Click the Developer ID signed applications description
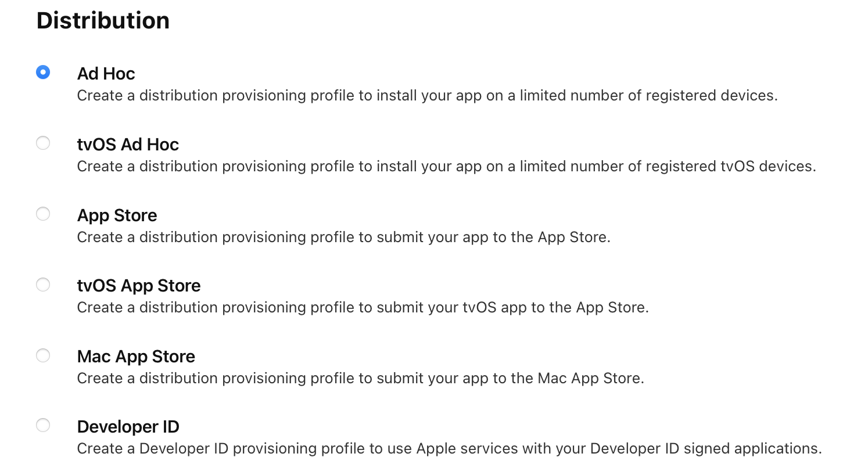 coord(449,449)
